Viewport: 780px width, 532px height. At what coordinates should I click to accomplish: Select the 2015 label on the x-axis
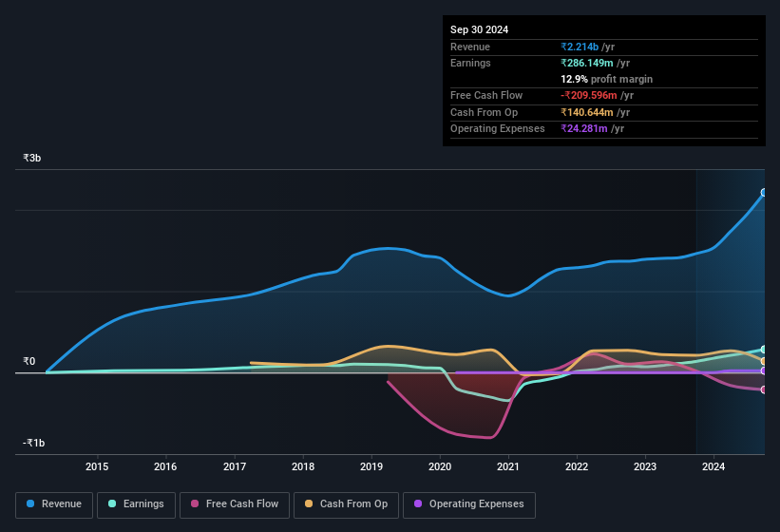tap(97, 466)
